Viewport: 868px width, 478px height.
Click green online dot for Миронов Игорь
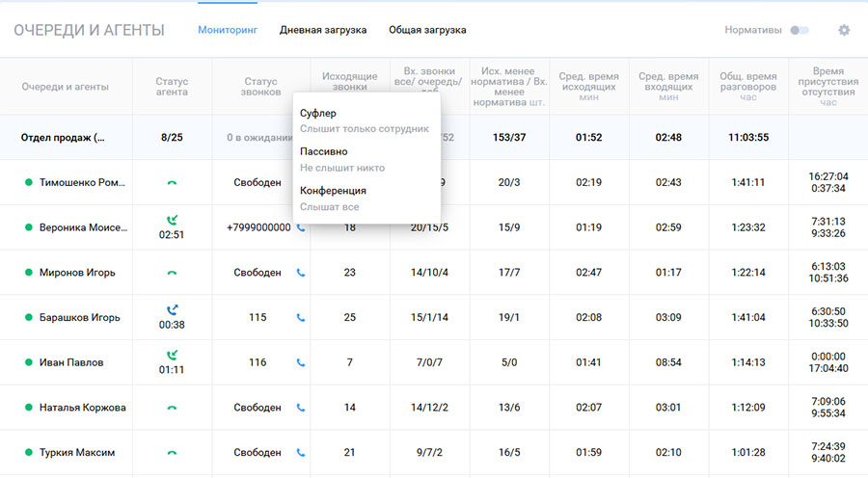tap(29, 272)
